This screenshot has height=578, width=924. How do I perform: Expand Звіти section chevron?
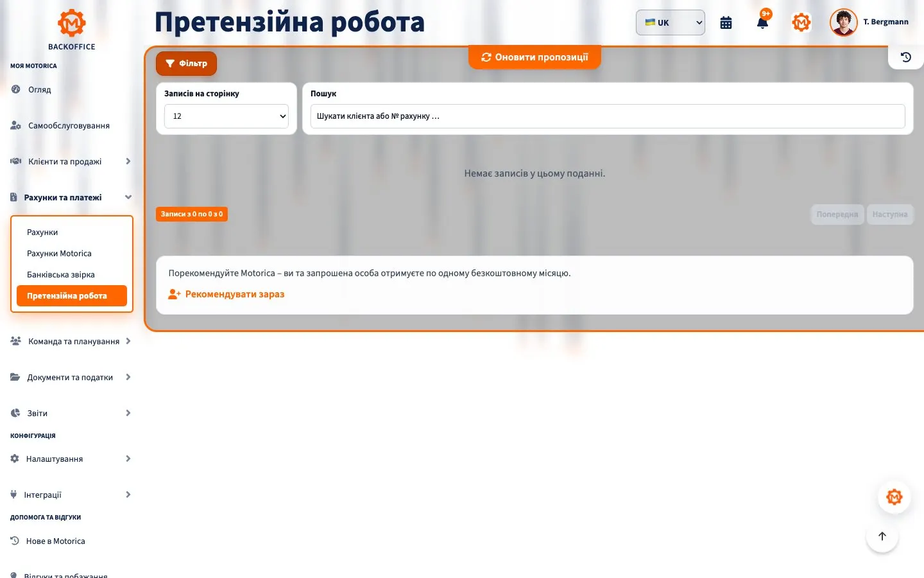[x=128, y=413]
